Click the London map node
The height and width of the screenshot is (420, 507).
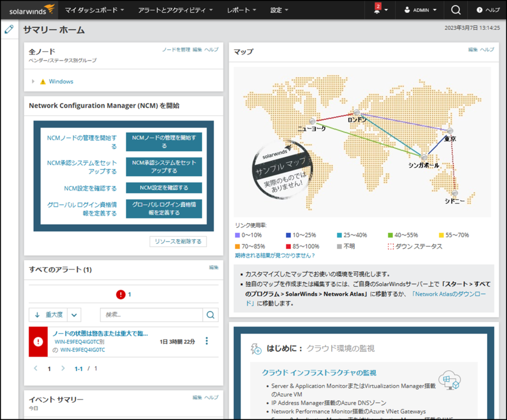click(356, 112)
